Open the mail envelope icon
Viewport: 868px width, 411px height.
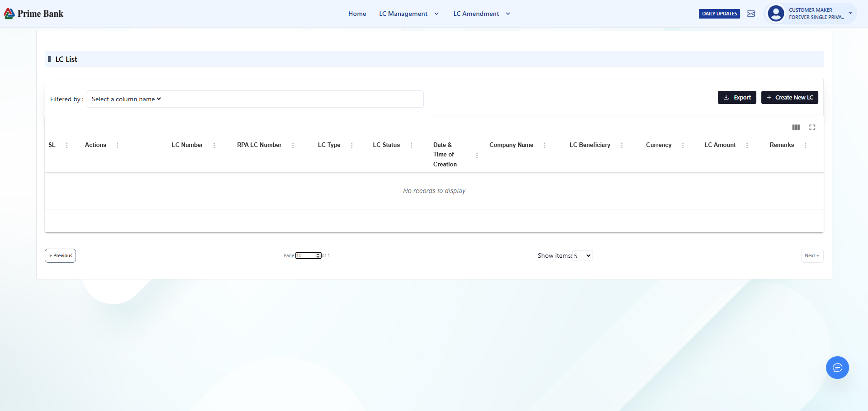pyautogui.click(x=751, y=14)
